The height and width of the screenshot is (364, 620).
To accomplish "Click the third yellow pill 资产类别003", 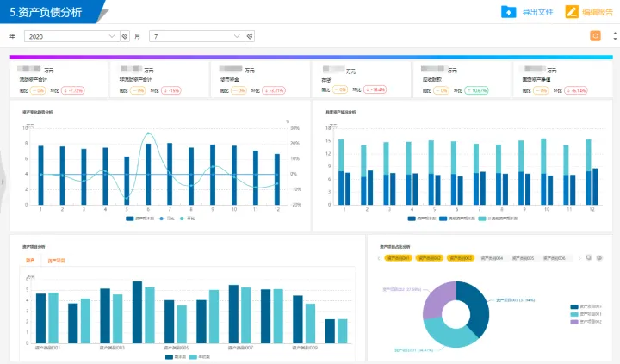I will [x=461, y=258].
